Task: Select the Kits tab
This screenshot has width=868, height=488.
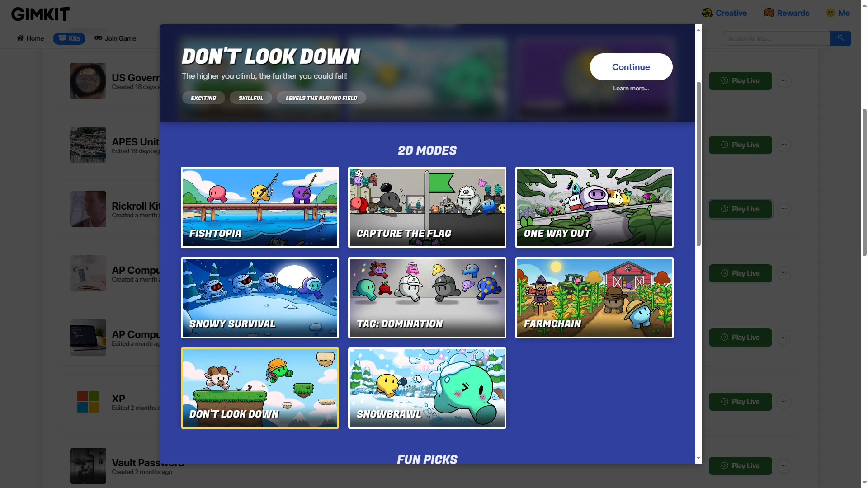Action: (x=69, y=38)
